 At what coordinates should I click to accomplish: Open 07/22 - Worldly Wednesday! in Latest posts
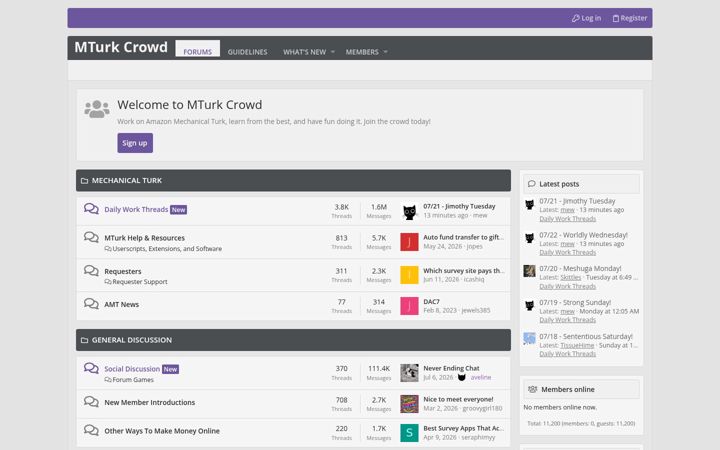point(583,235)
